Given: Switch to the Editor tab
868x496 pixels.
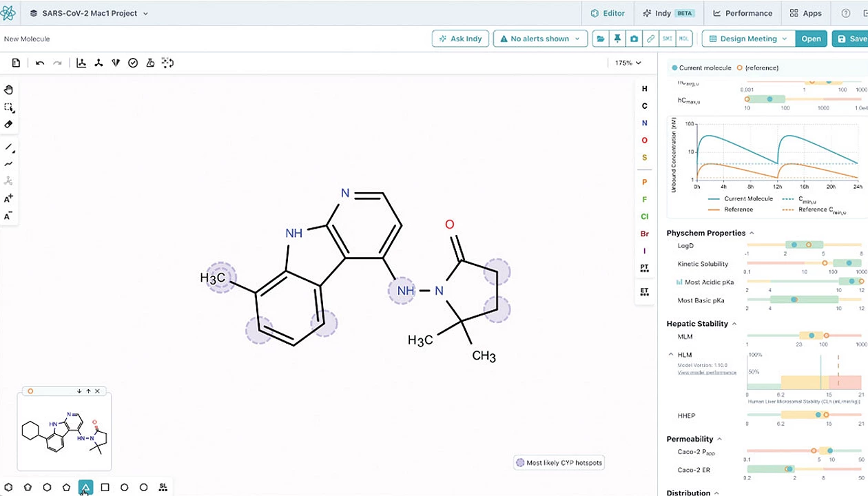Looking at the screenshot, I should [x=608, y=13].
